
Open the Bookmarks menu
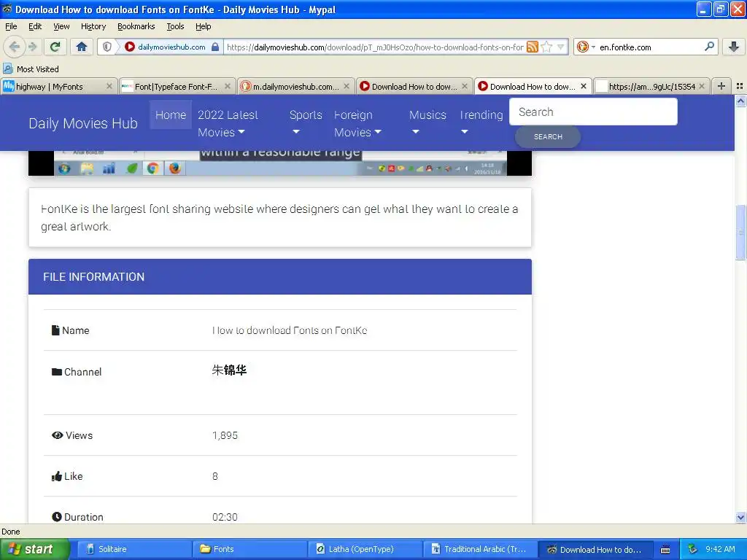[x=136, y=26]
